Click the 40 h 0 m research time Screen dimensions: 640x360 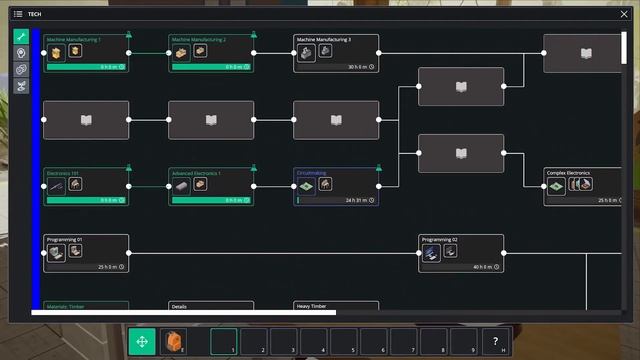(483, 267)
